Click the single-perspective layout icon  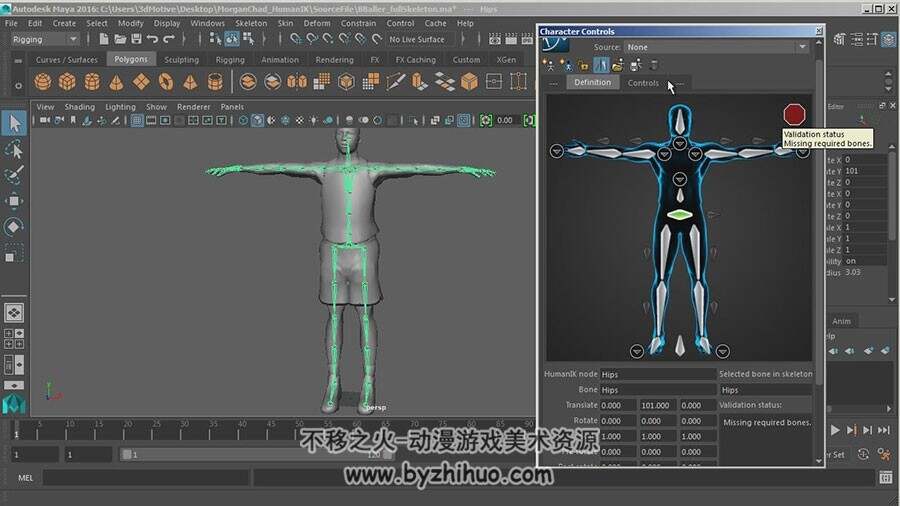(x=14, y=313)
